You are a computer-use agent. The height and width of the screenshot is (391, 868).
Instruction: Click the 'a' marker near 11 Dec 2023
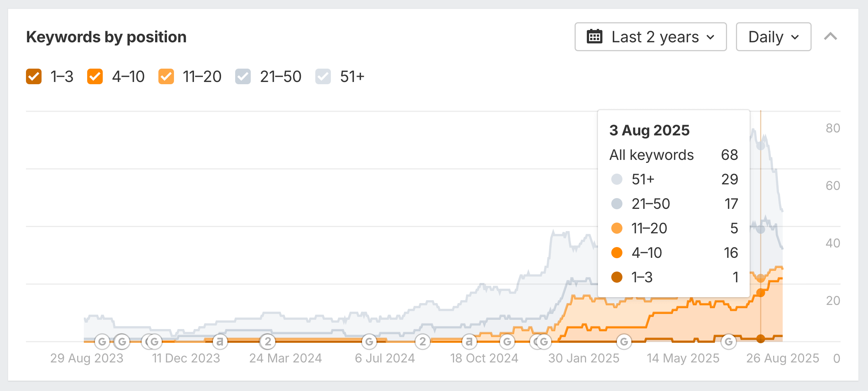click(220, 341)
